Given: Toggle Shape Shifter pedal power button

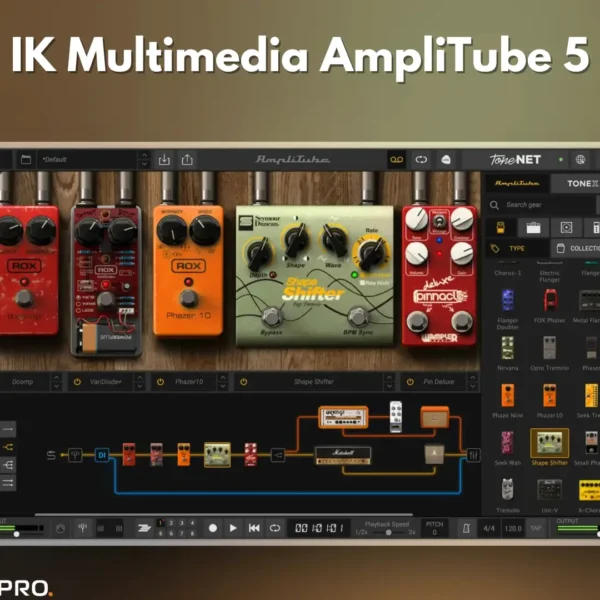Looking at the screenshot, I should [243, 382].
